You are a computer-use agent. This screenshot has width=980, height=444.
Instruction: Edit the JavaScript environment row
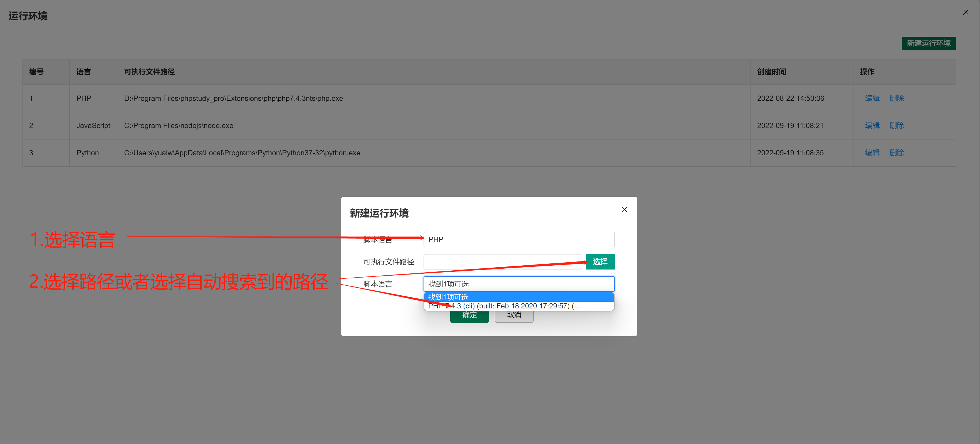click(872, 125)
